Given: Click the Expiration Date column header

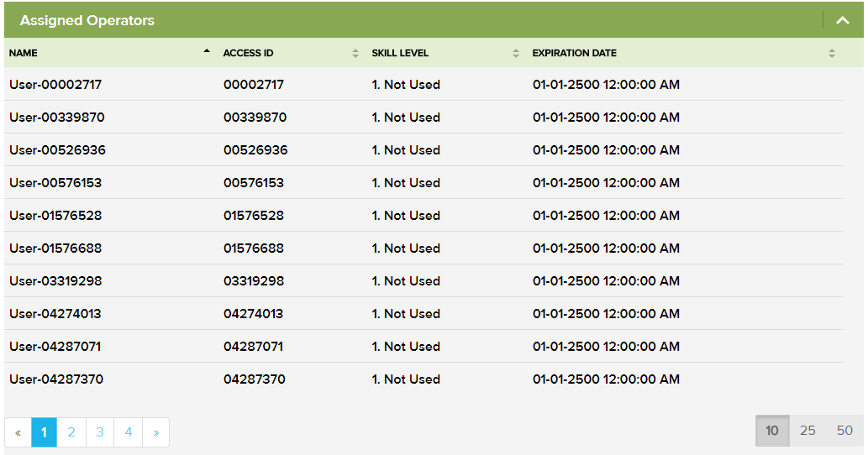Looking at the screenshot, I should (574, 53).
